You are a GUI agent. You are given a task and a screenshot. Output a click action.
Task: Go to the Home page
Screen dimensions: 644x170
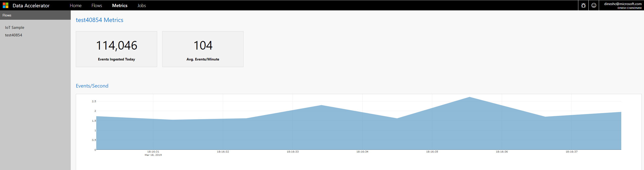(76, 5)
